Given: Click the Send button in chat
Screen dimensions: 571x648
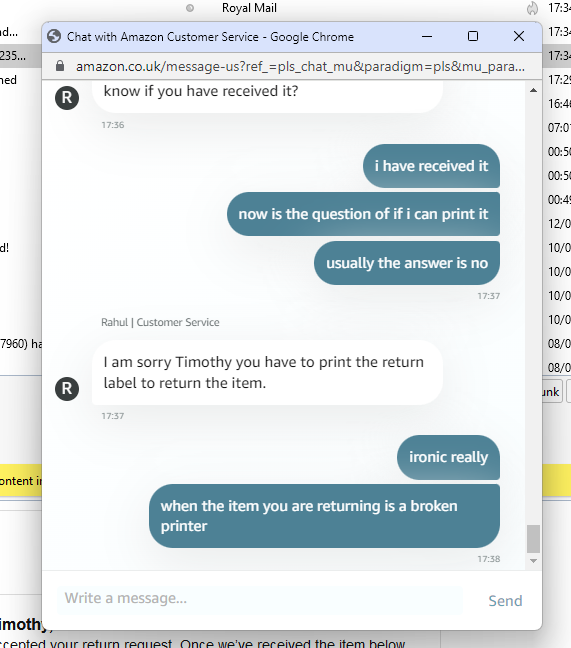Looking at the screenshot, I should pyautogui.click(x=505, y=600).
